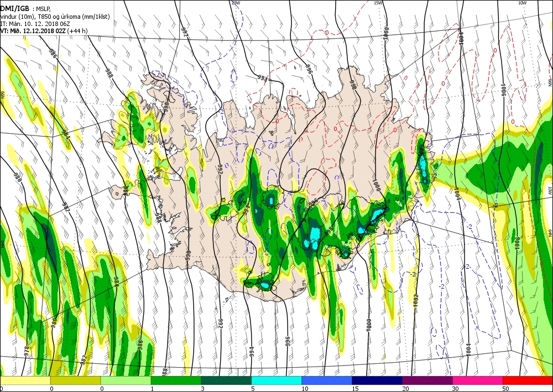This screenshot has width=553, height=392.
Task: Click the 'DMI/IGB : MSLP,' title text
Action: [25, 9]
